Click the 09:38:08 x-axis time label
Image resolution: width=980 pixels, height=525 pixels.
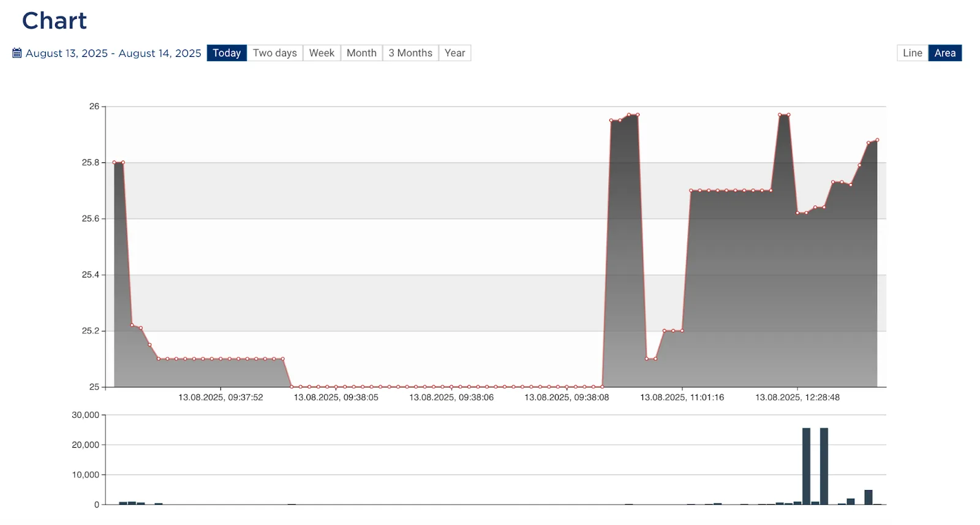(x=567, y=398)
